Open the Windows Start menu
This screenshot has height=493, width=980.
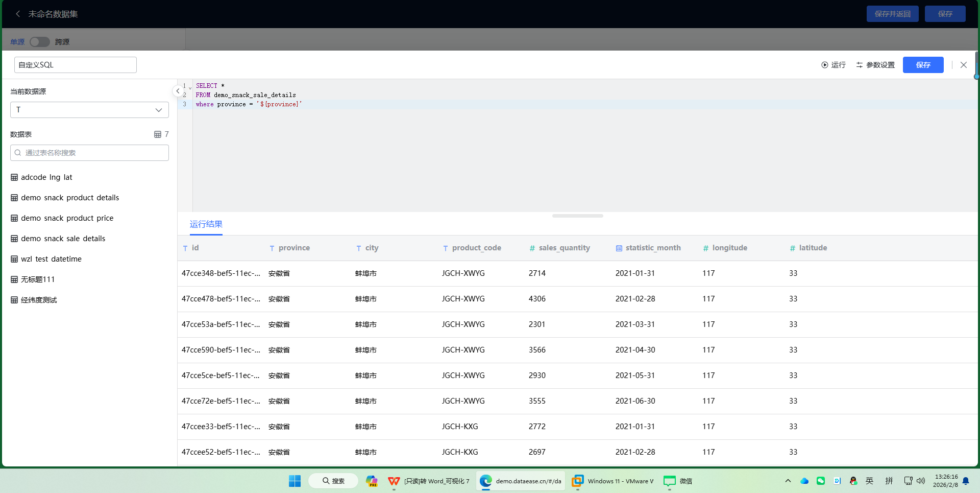295,481
